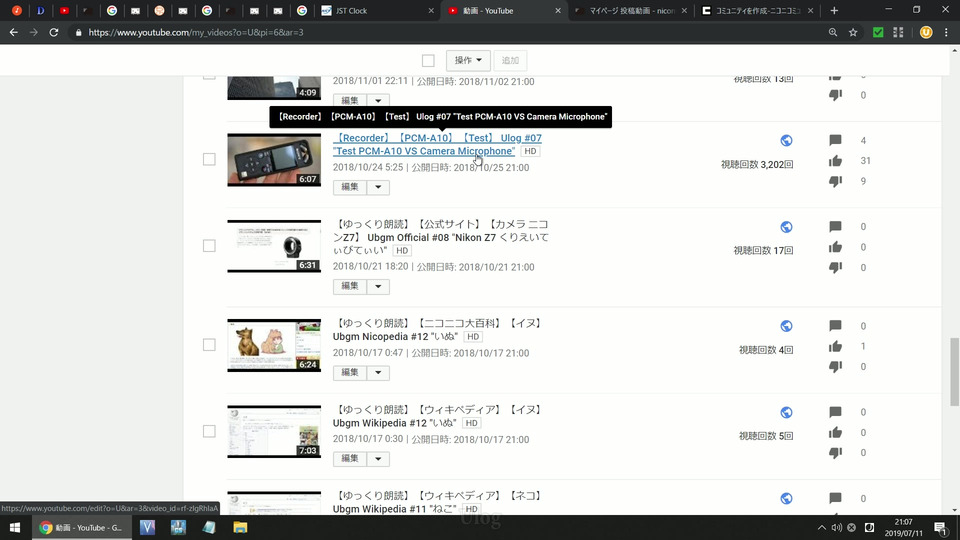This screenshot has width=960, height=540.
Task: Open the zoom magnifier icon in address bar
Action: pos(833,32)
